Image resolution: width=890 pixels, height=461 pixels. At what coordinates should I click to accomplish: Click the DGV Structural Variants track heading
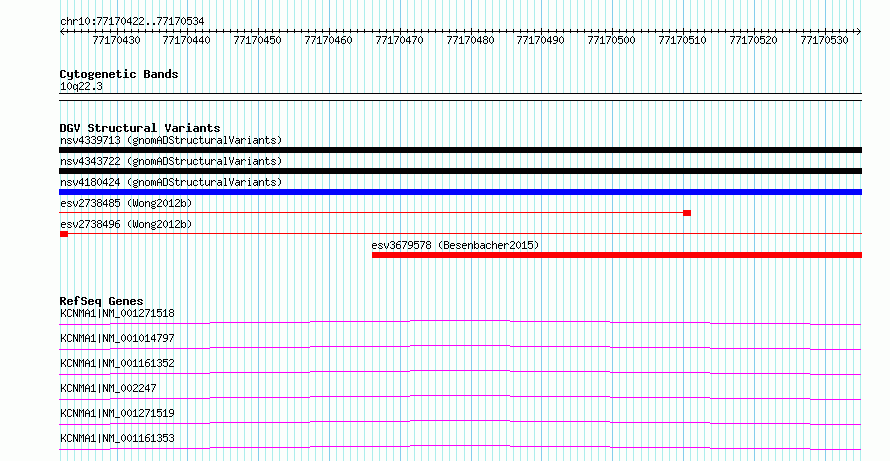[x=140, y=128]
